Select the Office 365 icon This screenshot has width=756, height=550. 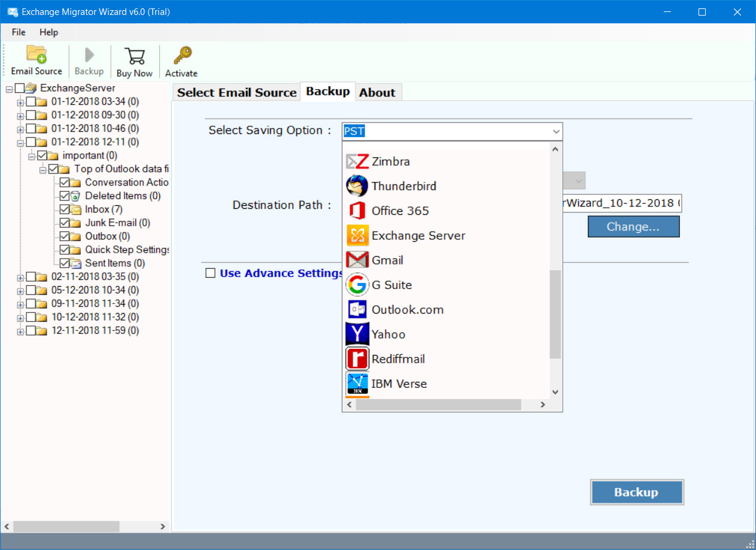pos(357,211)
